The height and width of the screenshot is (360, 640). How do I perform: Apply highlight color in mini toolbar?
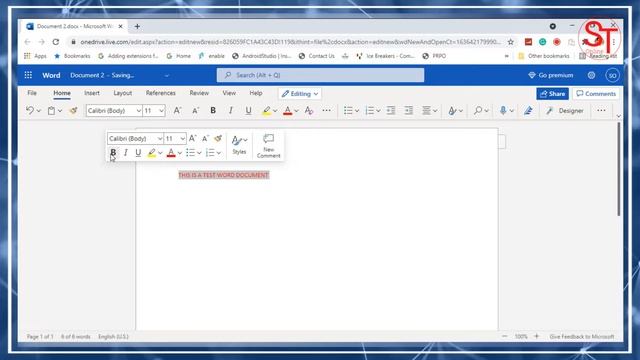(x=151, y=152)
